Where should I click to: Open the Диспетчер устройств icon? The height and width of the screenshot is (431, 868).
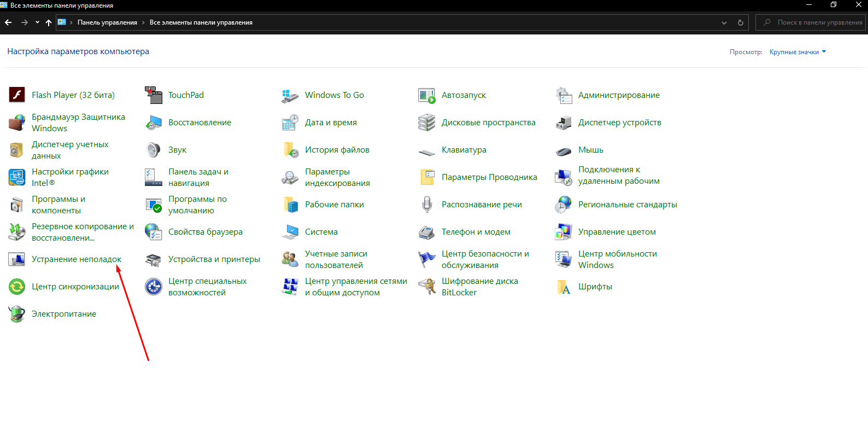(564, 123)
